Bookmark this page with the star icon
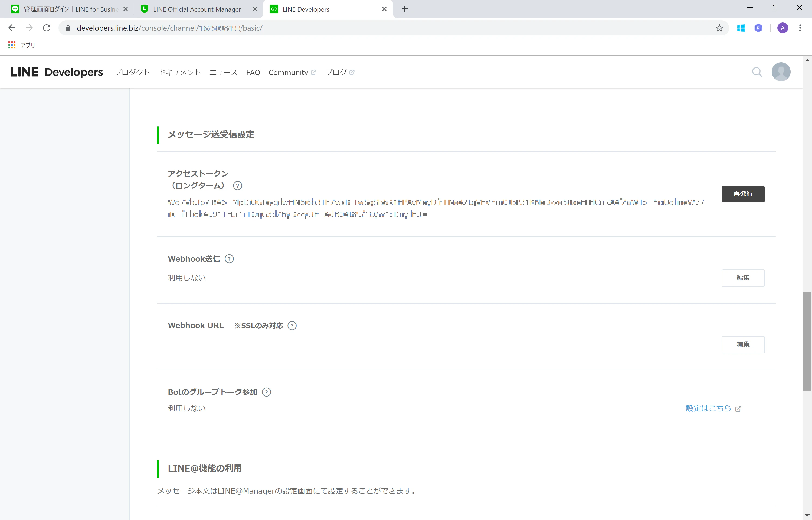 coord(719,28)
